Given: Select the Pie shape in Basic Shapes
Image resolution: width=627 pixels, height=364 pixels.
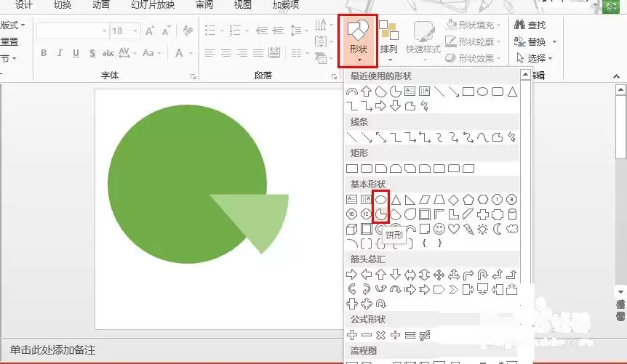Looking at the screenshot, I should click(x=380, y=214).
